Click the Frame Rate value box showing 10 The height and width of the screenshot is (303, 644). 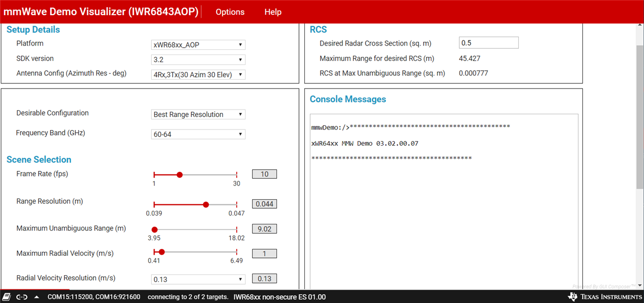pos(264,174)
